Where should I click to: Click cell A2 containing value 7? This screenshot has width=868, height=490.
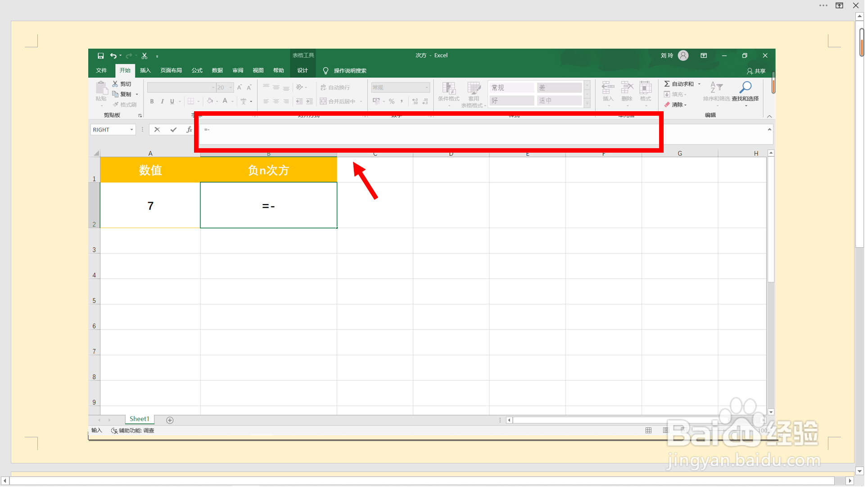point(150,205)
